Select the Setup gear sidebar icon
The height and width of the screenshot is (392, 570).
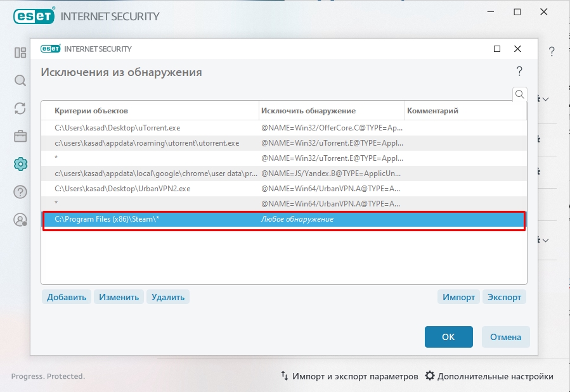(x=20, y=164)
